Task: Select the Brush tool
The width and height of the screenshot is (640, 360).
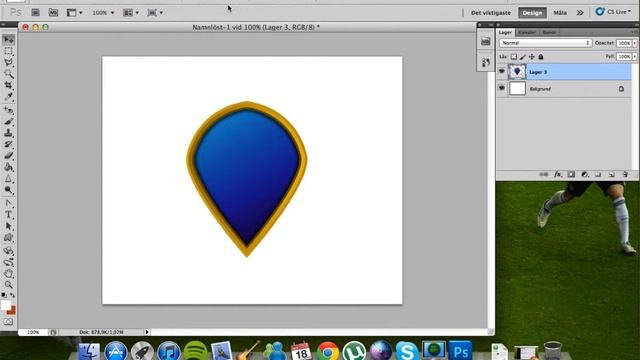Action: point(9,122)
